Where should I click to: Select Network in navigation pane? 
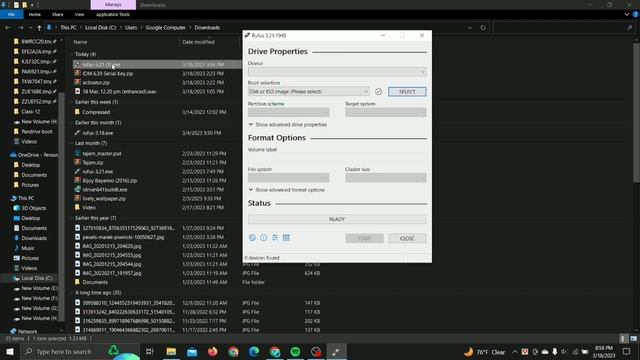27,331
